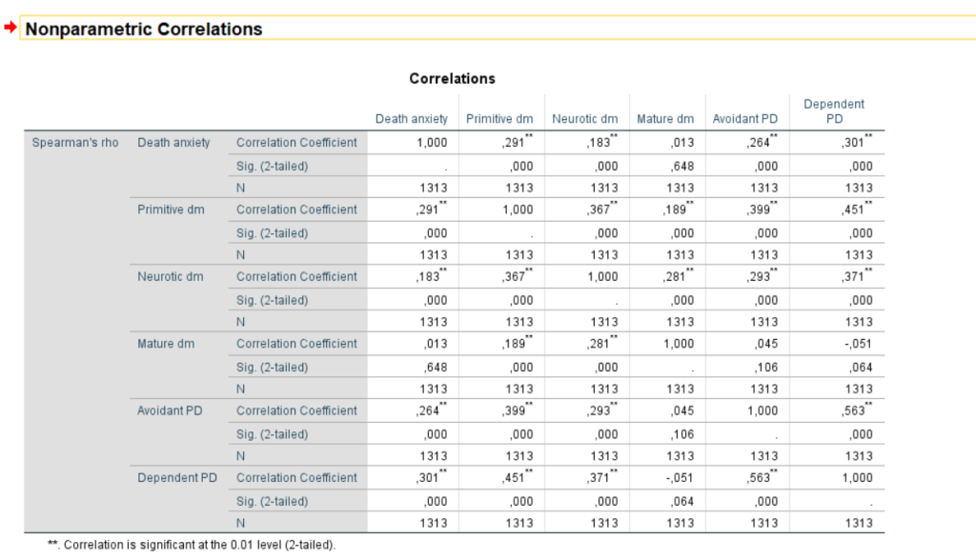The image size is (976, 560).
Task: Click the Dependent PD row label
Action: click(178, 478)
